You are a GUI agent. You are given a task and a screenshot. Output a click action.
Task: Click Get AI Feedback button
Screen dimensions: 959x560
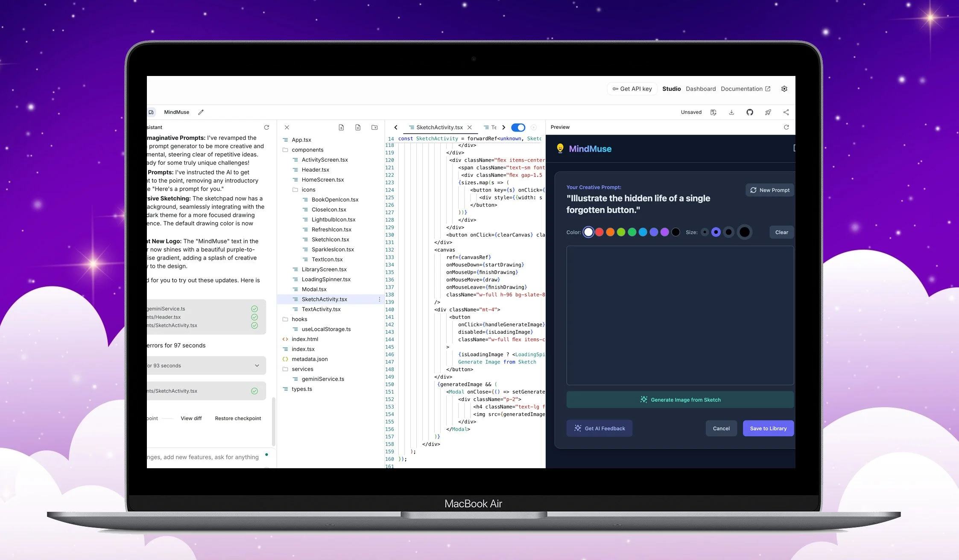(x=599, y=428)
